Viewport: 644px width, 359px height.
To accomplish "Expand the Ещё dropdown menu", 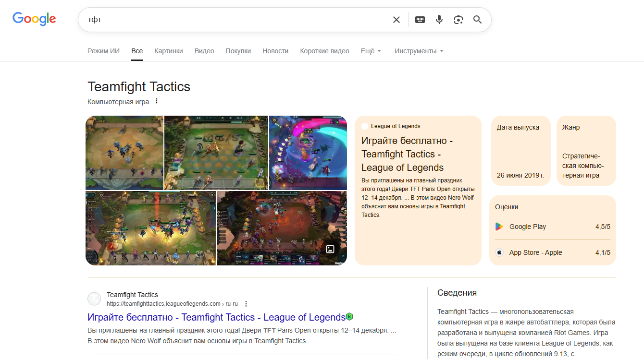I will click(x=371, y=51).
